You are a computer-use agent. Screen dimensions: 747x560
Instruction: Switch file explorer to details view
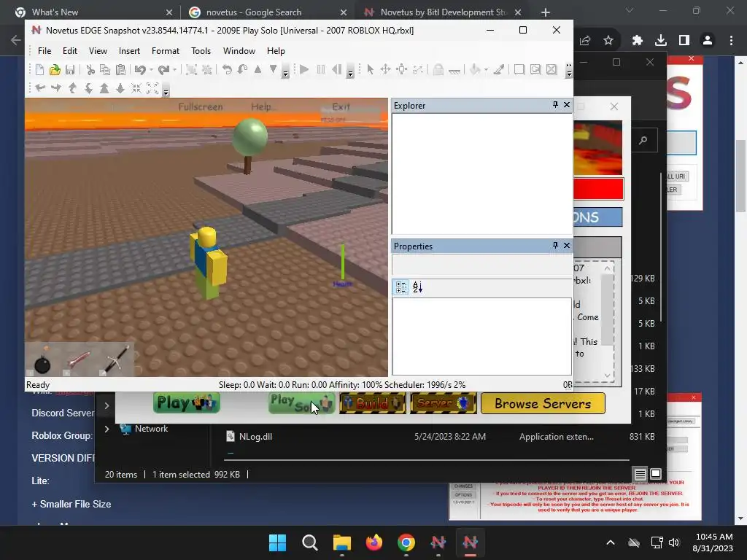tap(640, 474)
